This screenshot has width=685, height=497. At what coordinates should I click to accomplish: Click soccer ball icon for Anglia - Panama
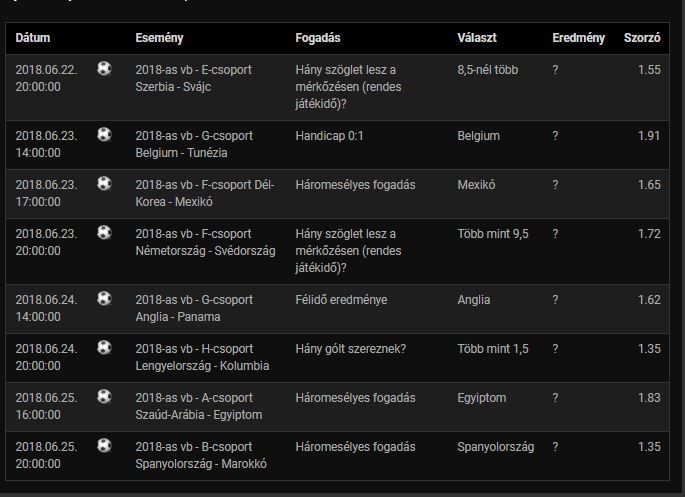pyautogui.click(x=105, y=298)
